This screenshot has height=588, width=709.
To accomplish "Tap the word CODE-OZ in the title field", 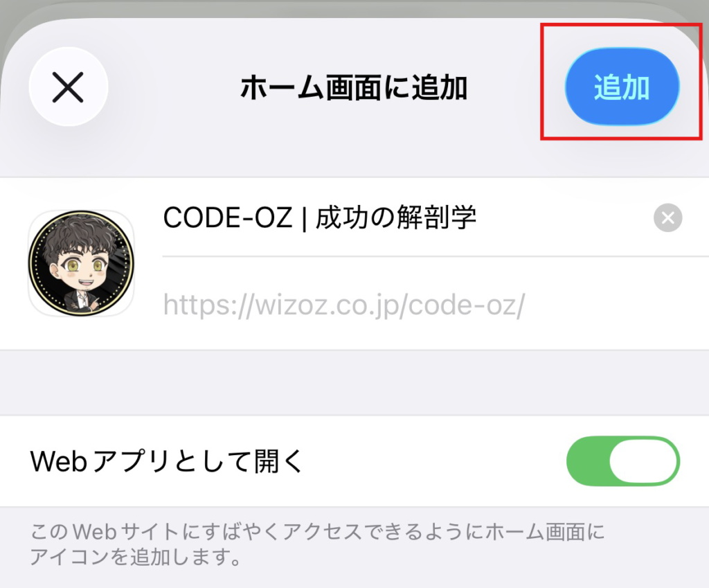I will [x=227, y=218].
